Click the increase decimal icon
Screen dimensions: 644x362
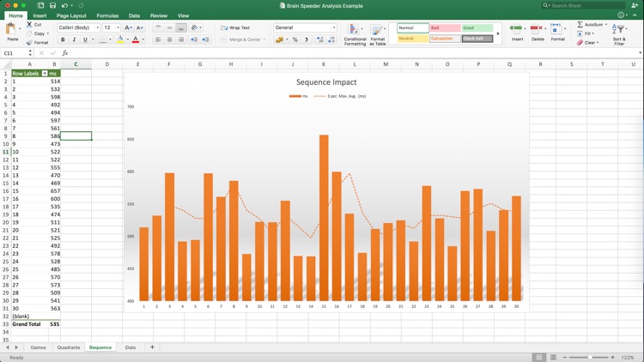320,39
